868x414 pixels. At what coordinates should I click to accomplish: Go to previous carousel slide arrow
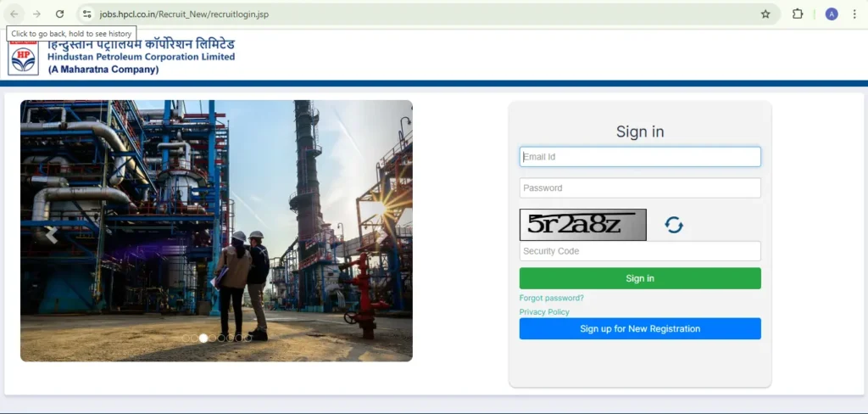pyautogui.click(x=51, y=234)
